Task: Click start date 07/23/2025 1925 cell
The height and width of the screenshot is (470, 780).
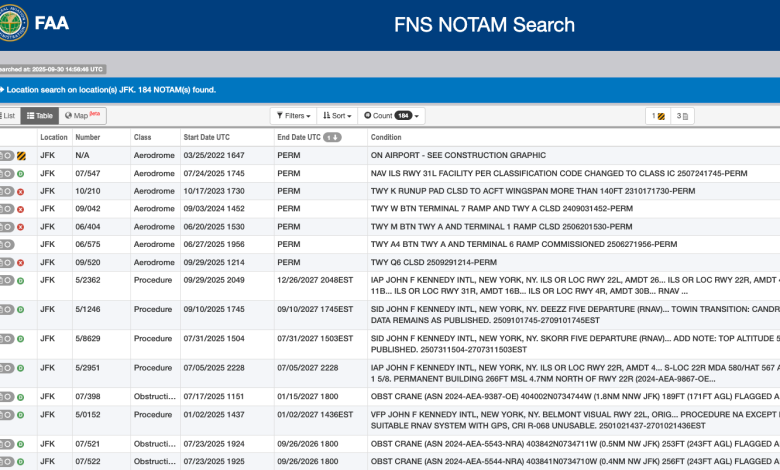Action: (214, 461)
